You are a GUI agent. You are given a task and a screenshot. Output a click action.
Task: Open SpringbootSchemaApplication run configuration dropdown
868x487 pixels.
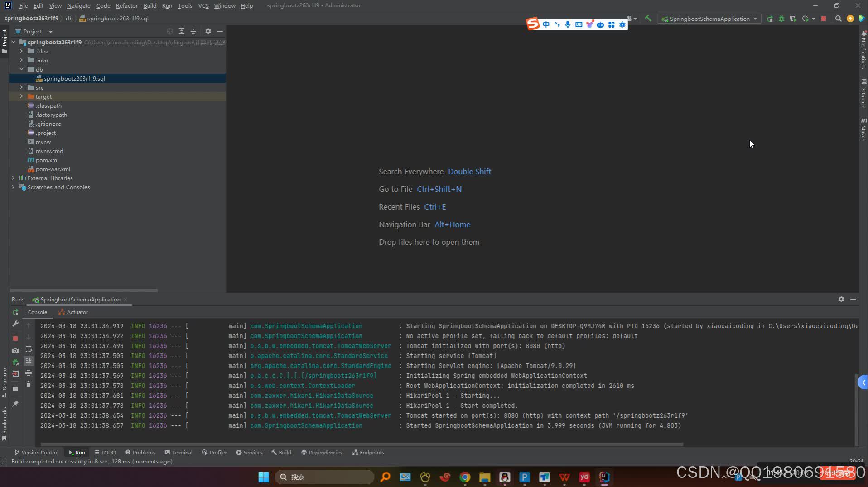pos(709,19)
